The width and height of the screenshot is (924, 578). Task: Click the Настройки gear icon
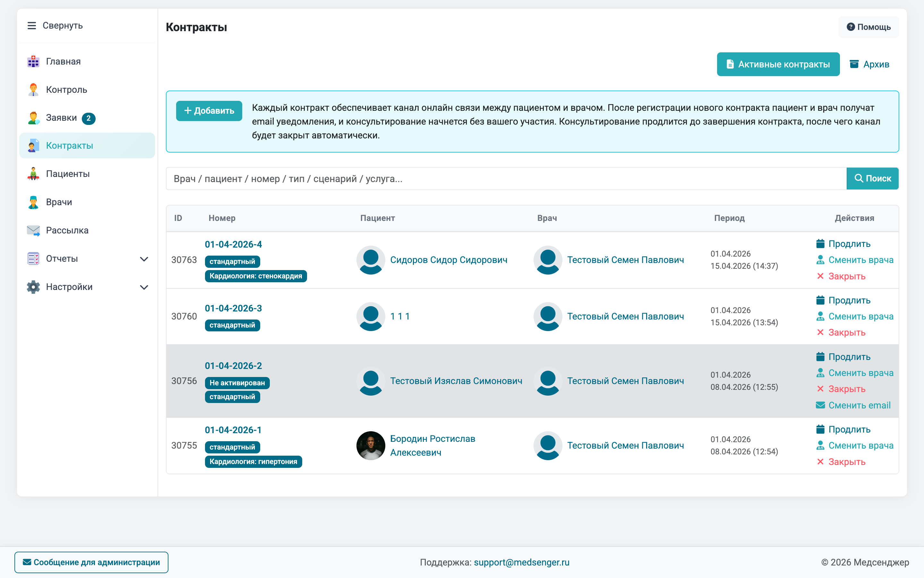pos(33,287)
